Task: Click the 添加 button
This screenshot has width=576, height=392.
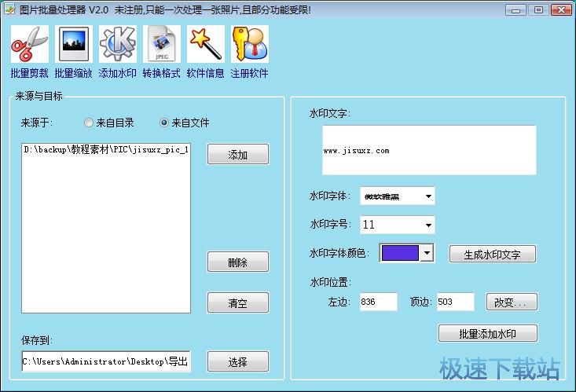Action: [238, 154]
